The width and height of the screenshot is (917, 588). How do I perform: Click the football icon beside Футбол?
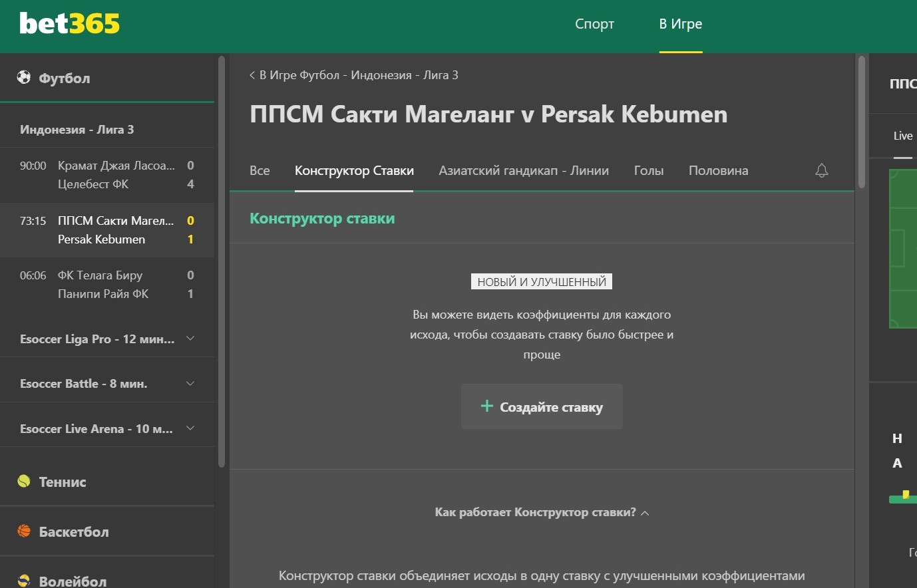coord(24,77)
